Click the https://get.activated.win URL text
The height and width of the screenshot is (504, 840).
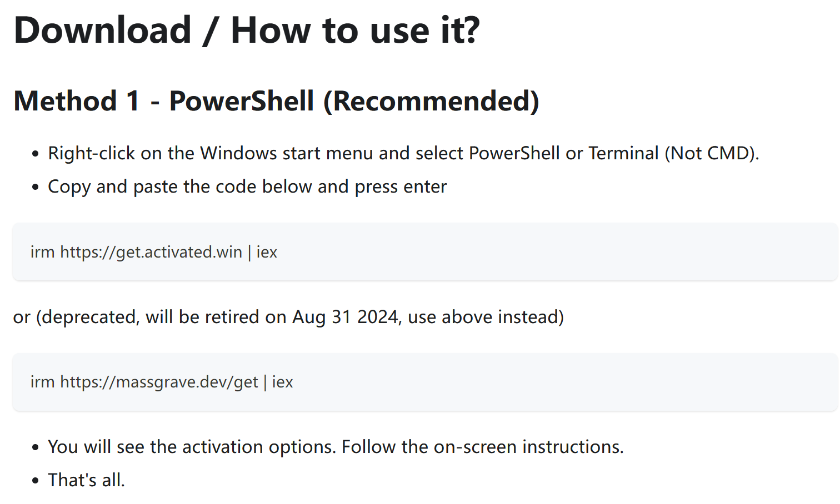click(151, 252)
